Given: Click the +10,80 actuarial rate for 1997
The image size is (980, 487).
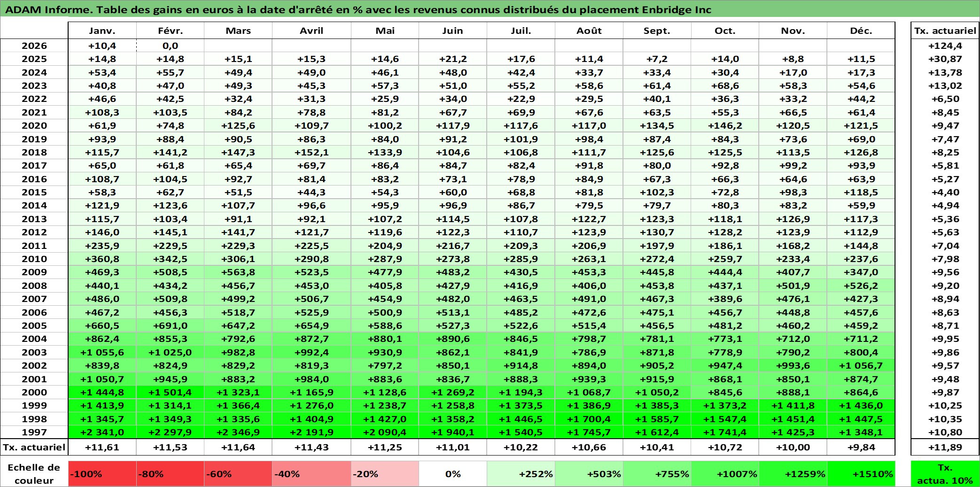Looking at the screenshot, I should pos(945,432).
